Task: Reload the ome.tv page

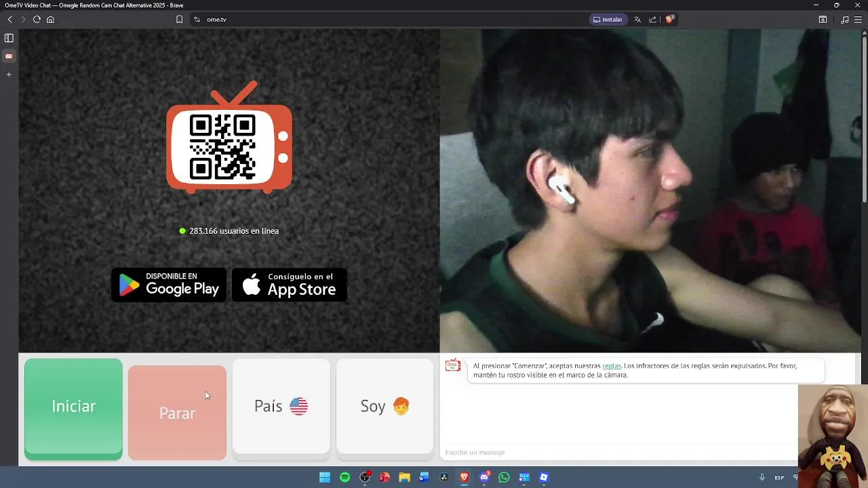Action: [37, 20]
